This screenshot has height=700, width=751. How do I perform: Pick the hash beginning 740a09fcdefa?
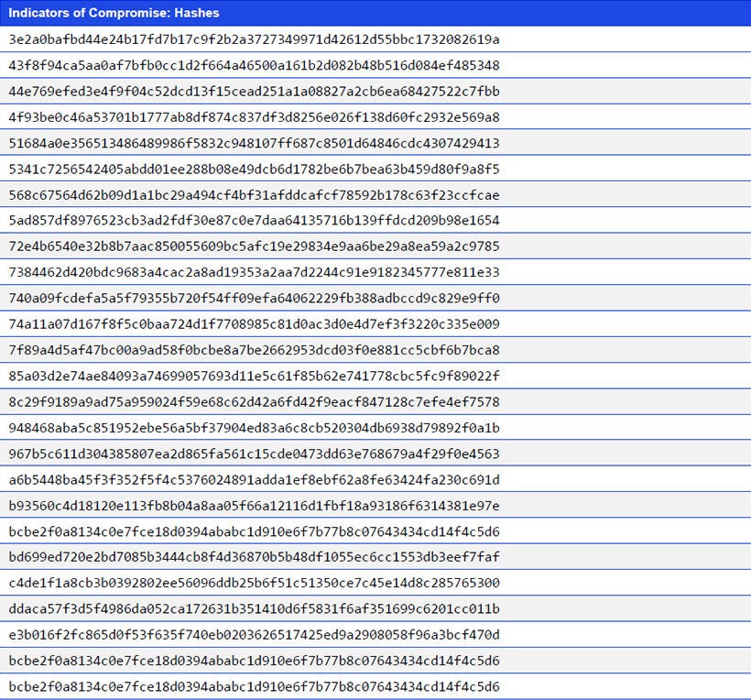tap(255, 298)
